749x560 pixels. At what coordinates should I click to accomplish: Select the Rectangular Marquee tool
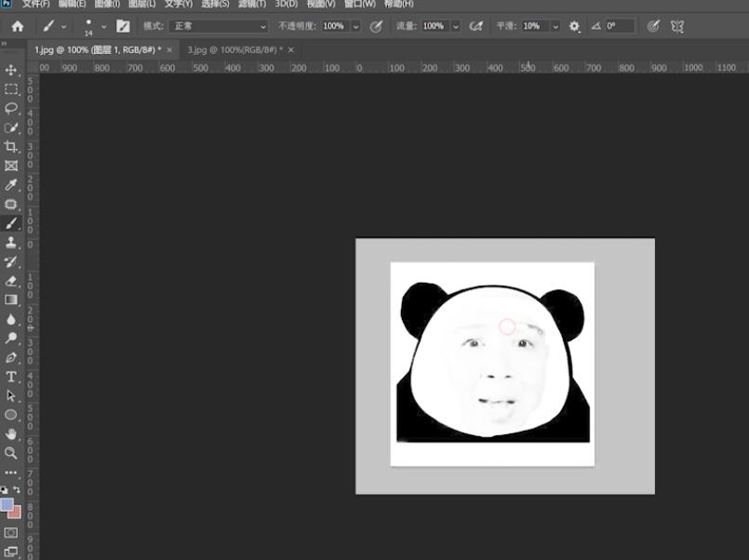click(x=11, y=89)
